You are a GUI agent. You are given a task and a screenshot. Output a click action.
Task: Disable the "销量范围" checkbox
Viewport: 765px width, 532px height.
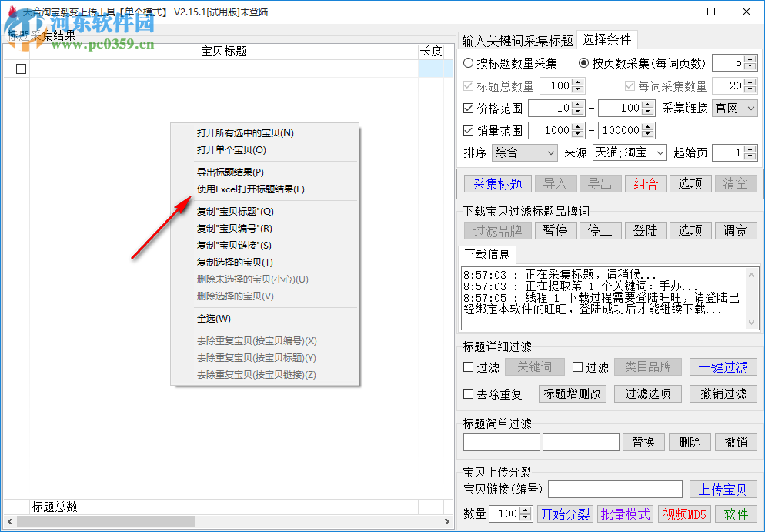[x=469, y=130]
